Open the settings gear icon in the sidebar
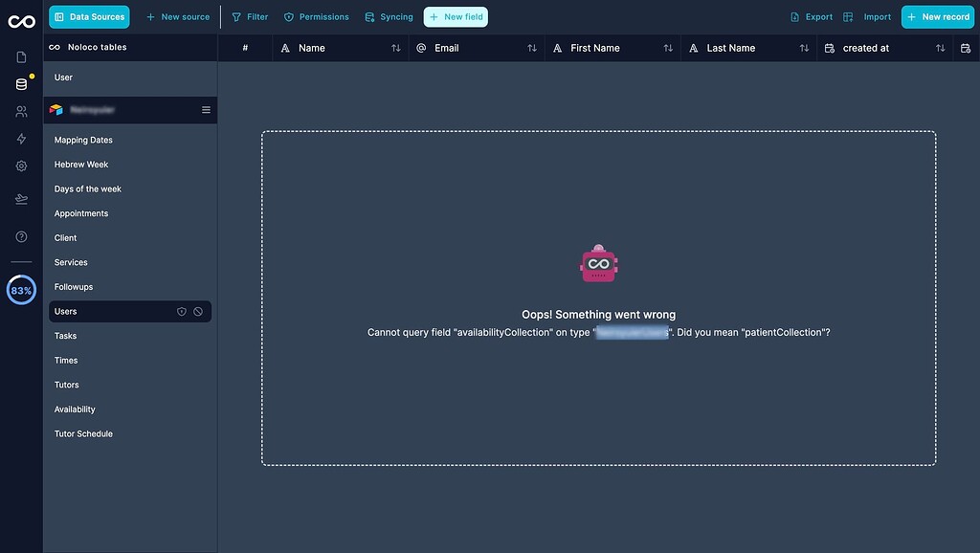The width and height of the screenshot is (980, 553). point(21,166)
